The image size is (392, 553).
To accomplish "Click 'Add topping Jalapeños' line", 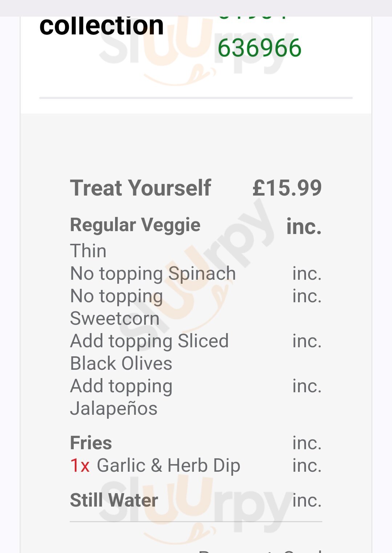I will [x=121, y=397].
